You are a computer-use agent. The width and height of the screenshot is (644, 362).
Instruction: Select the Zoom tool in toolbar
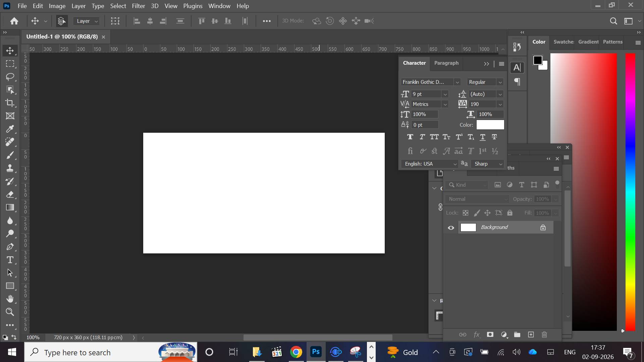10,312
